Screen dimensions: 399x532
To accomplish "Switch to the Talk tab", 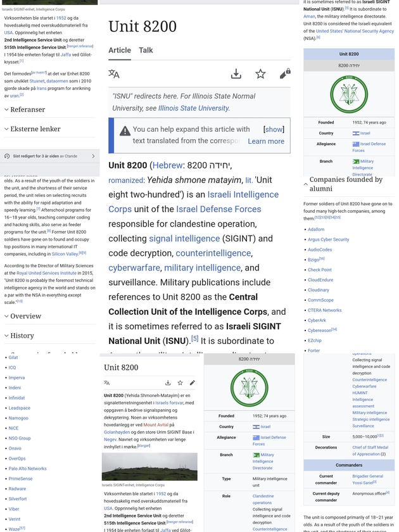I will click(x=146, y=51).
